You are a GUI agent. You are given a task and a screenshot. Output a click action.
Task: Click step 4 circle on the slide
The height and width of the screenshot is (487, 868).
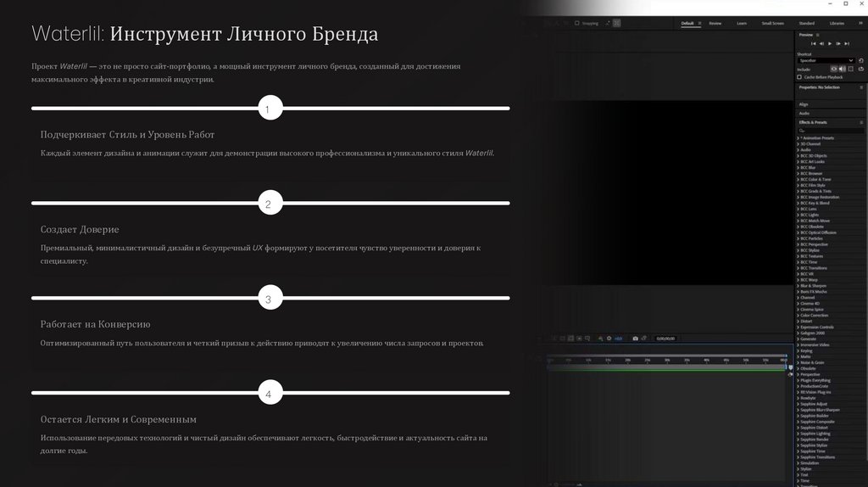point(270,393)
